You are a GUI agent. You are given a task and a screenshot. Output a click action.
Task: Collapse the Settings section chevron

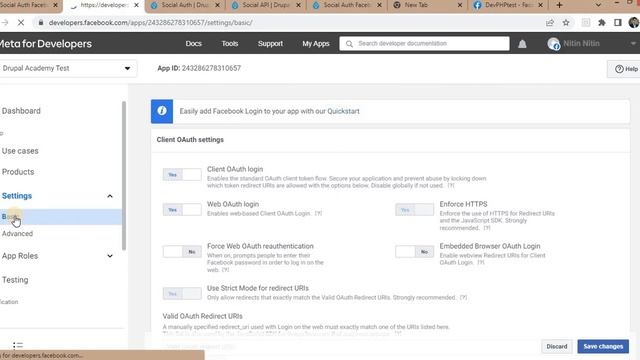click(x=110, y=196)
